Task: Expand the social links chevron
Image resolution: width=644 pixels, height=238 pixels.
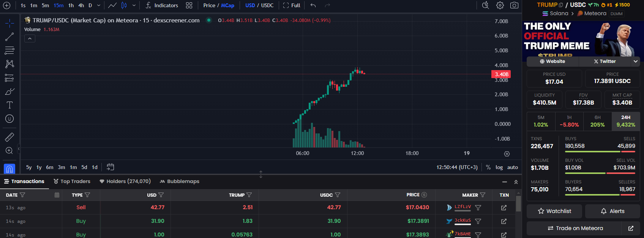Action: click(x=635, y=61)
